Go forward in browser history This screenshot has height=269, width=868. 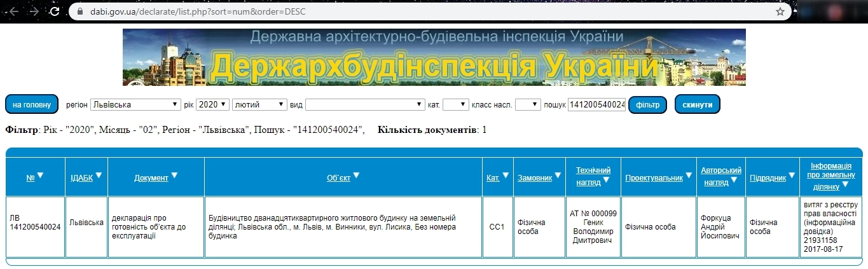[x=34, y=11]
